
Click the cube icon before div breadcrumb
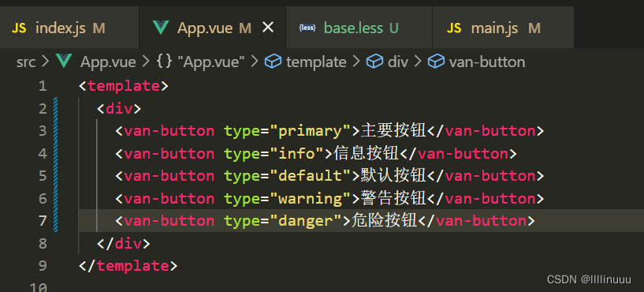374,62
